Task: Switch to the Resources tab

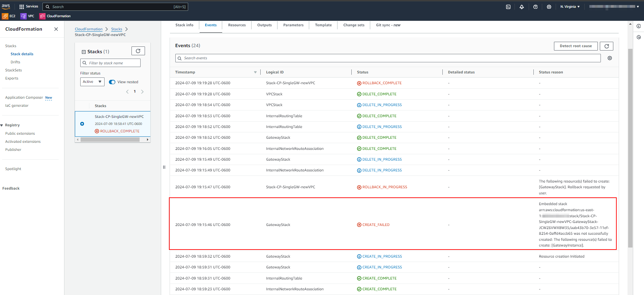Action: [237, 25]
